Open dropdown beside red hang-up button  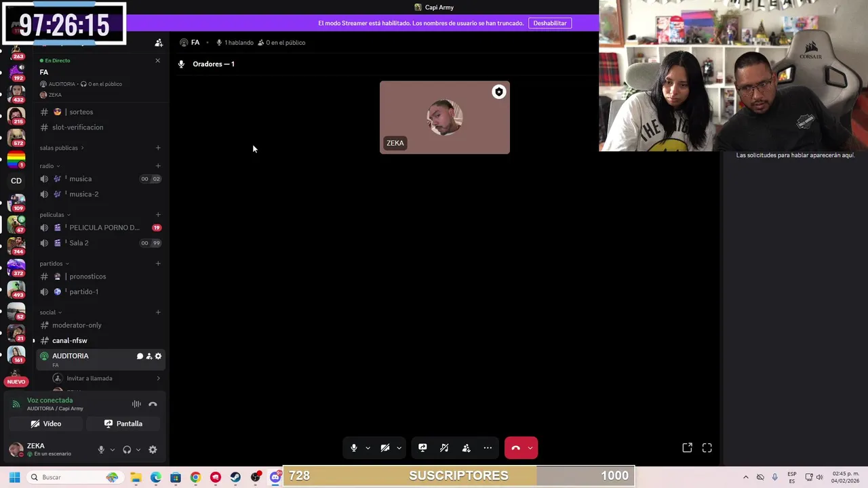(530, 448)
